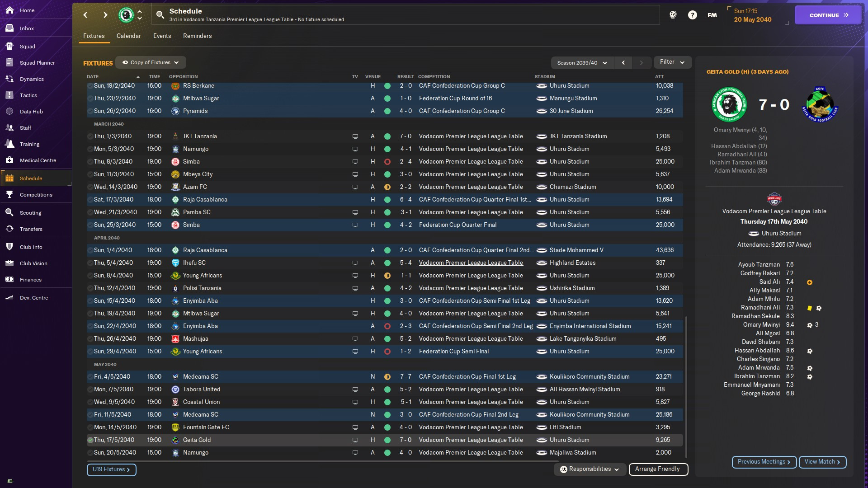Click the African Lyon club badge in header

(126, 15)
